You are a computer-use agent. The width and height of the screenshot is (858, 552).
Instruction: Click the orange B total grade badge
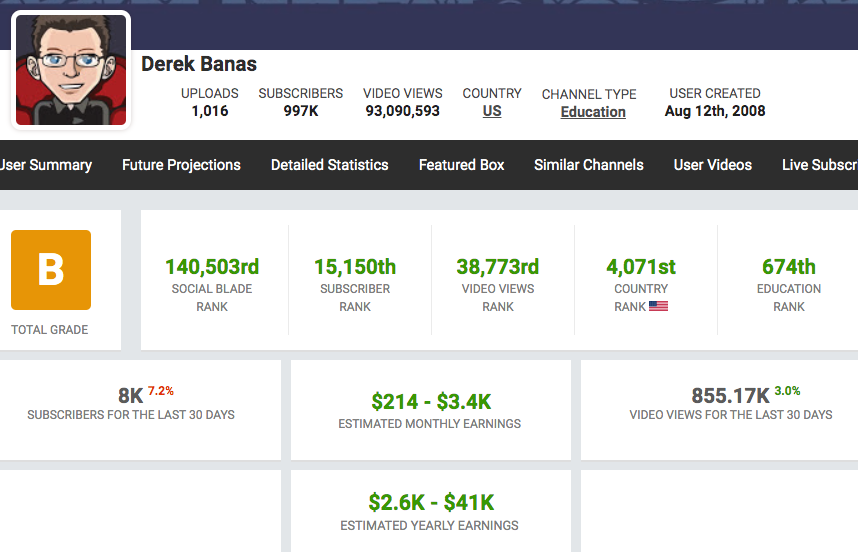coord(51,270)
